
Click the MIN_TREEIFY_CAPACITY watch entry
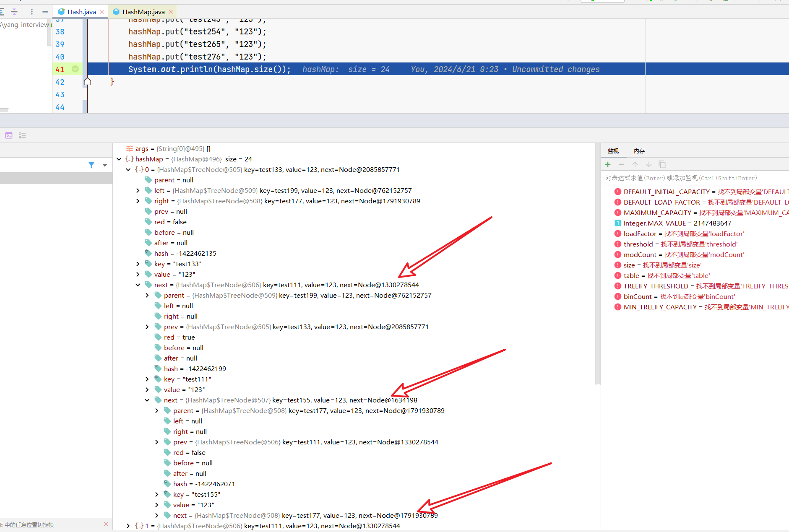(695, 307)
